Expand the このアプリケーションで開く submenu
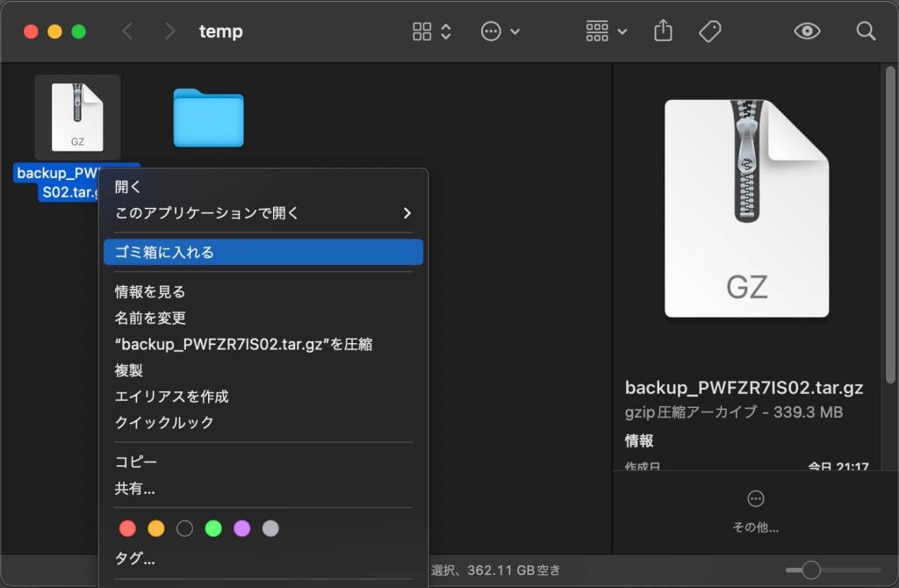Screen dimensions: 899x588 click(x=263, y=213)
